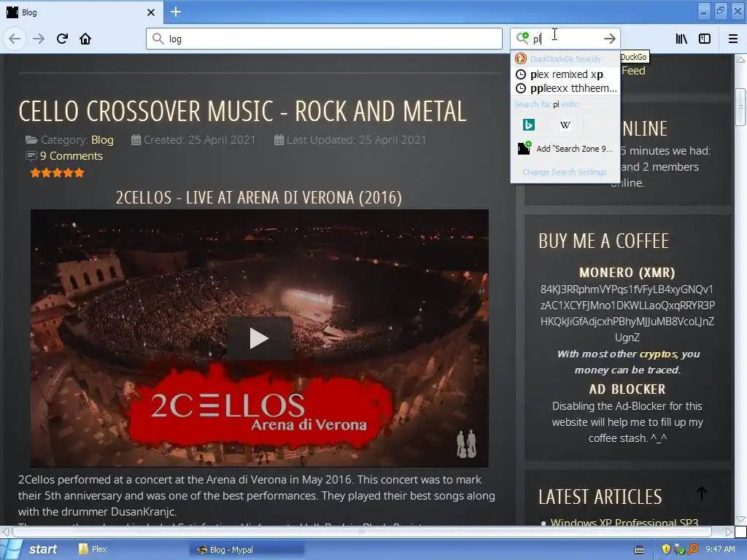Click the horizontal scrollbar right arrow
The image size is (747, 560).
(x=729, y=531)
